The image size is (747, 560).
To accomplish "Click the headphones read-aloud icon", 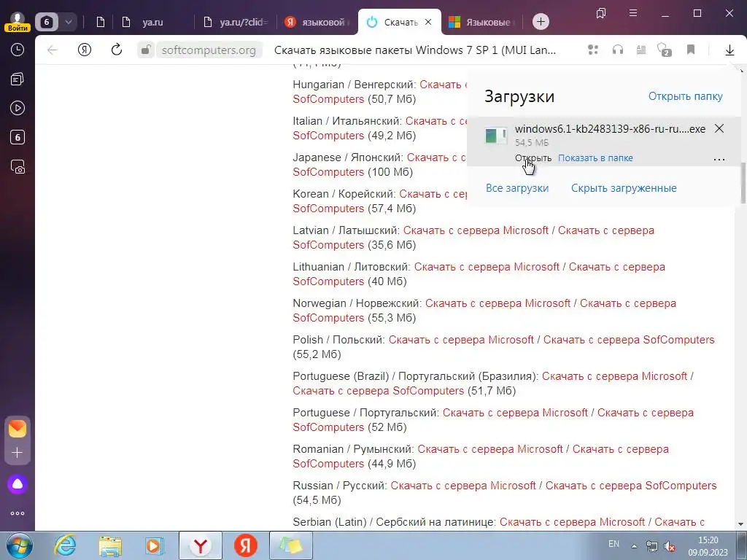I will (618, 50).
